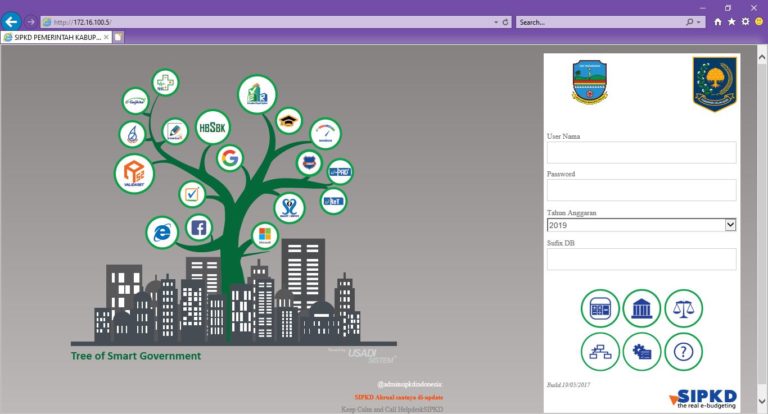Click the building checkmark icon atop the tree
Image resolution: width=768 pixels, height=414 pixels.
tap(257, 94)
